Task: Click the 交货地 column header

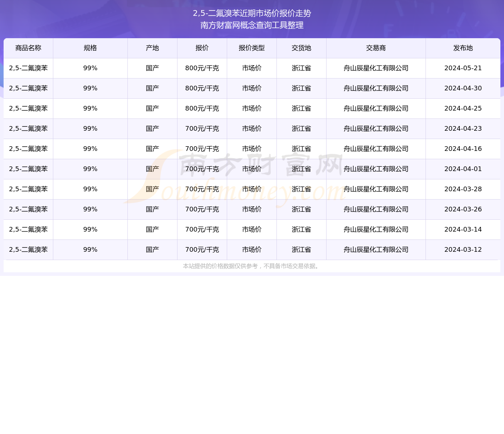Action: [x=301, y=48]
